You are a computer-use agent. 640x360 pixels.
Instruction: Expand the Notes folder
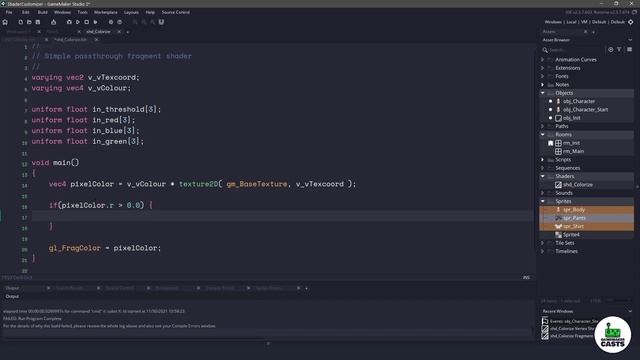click(x=542, y=84)
